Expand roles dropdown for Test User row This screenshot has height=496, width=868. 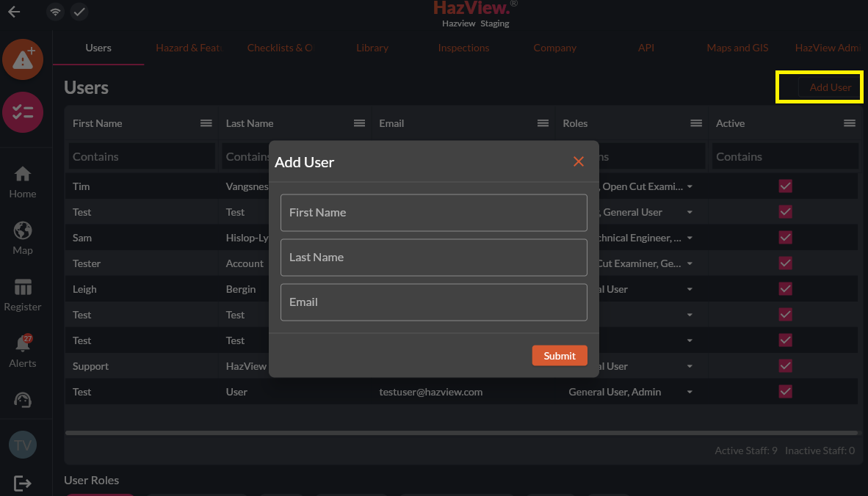690,393
